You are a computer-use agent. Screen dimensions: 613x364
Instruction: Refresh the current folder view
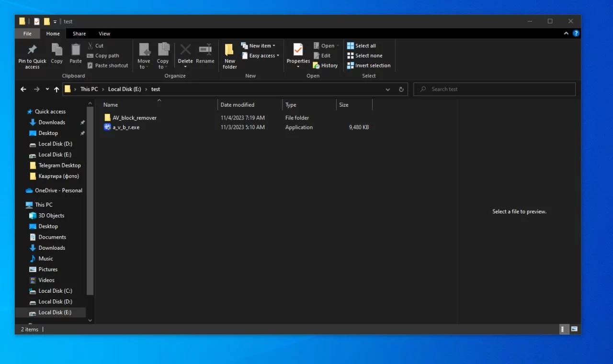point(401,89)
